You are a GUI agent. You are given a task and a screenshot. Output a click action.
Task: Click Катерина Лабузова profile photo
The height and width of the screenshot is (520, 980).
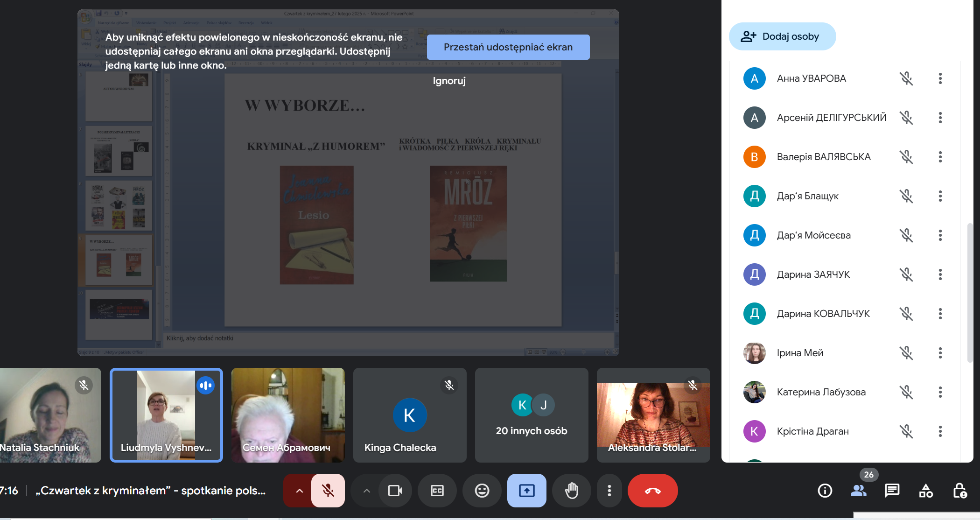(754, 392)
